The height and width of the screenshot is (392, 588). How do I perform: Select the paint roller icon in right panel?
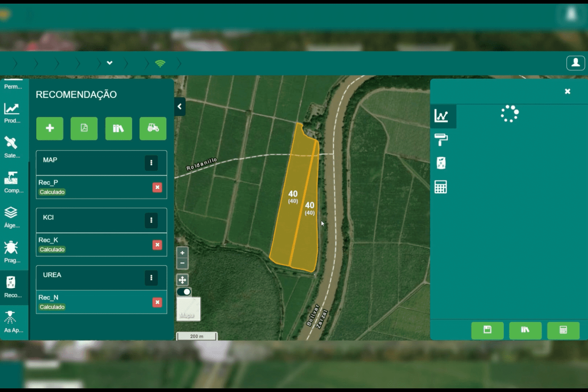click(x=441, y=139)
